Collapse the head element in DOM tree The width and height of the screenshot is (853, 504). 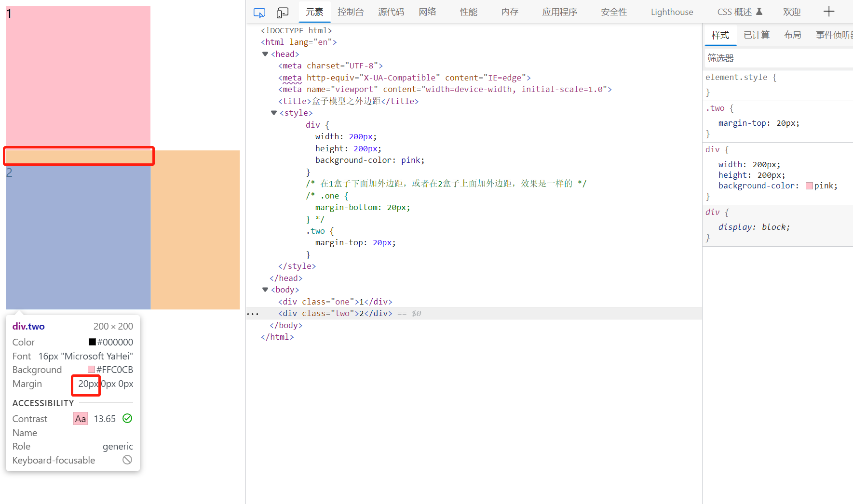(x=265, y=54)
